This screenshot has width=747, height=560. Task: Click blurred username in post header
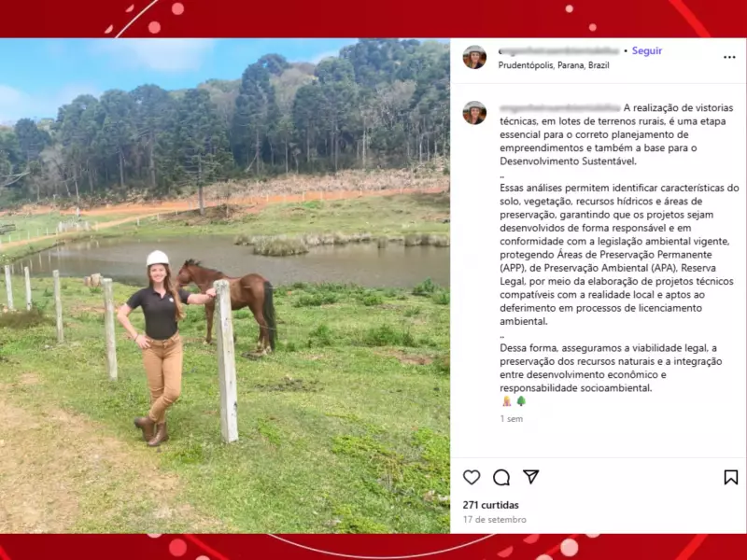coord(558,51)
